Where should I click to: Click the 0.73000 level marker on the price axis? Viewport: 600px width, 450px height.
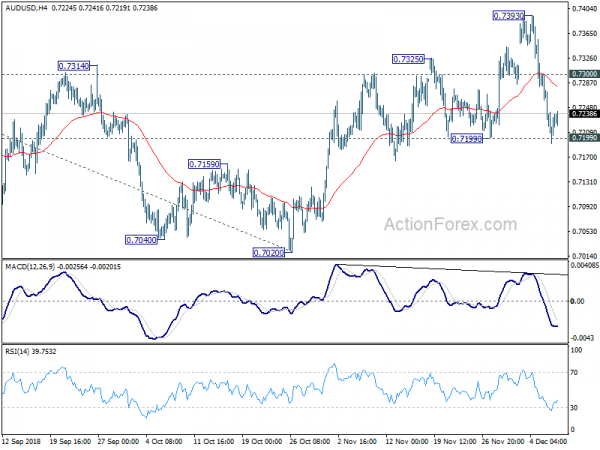[584, 74]
